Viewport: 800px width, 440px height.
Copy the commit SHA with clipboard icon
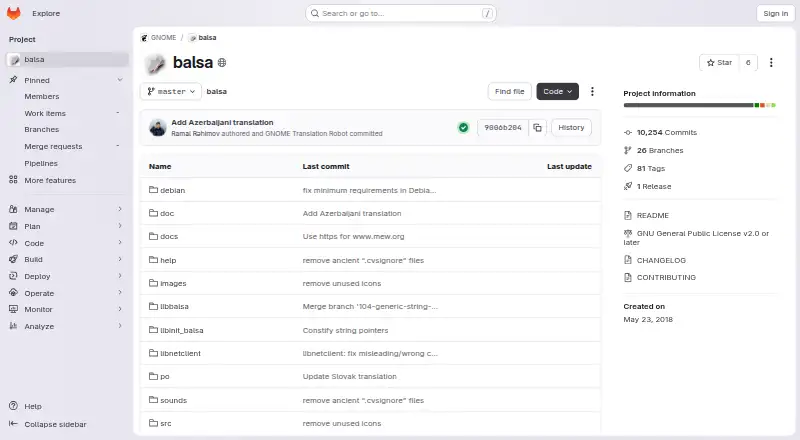pyautogui.click(x=537, y=128)
